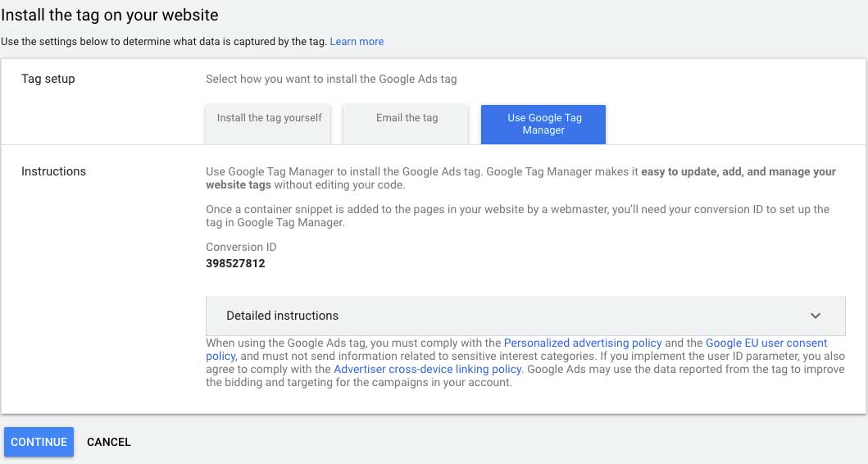Open the Advertiser cross-device linking policy link
The width and height of the screenshot is (868, 464).
[x=427, y=370]
